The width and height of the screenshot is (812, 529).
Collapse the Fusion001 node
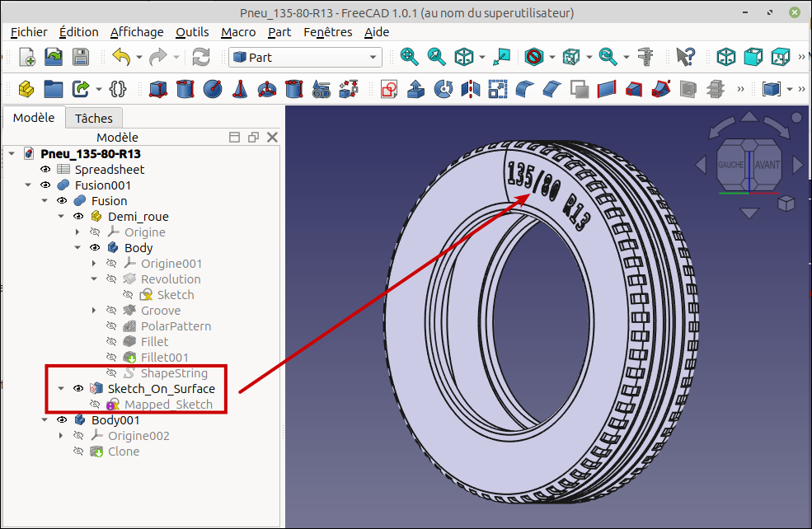click(28, 185)
